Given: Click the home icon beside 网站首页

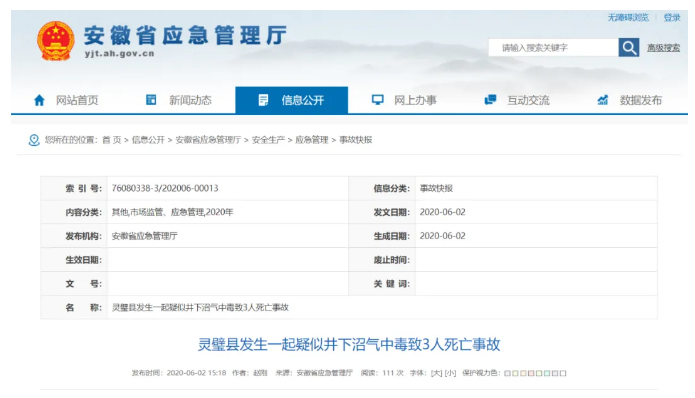Looking at the screenshot, I should 39,100.
